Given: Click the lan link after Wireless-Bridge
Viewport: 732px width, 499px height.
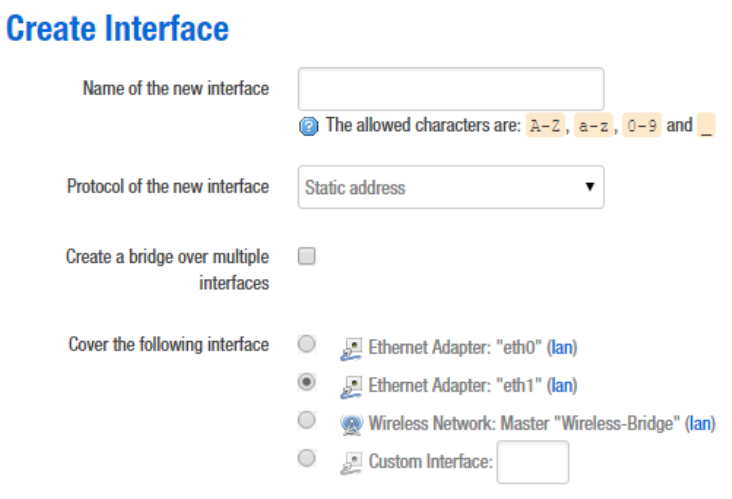Looking at the screenshot, I should [x=701, y=423].
